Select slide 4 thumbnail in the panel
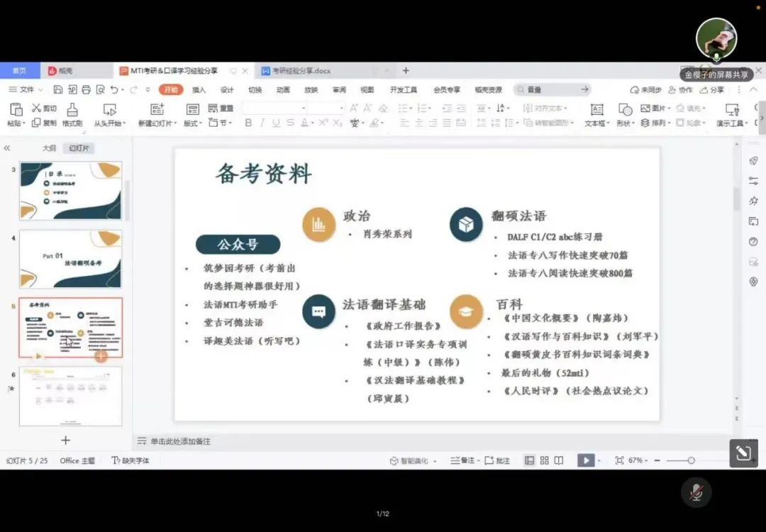766x532 pixels. (70, 259)
